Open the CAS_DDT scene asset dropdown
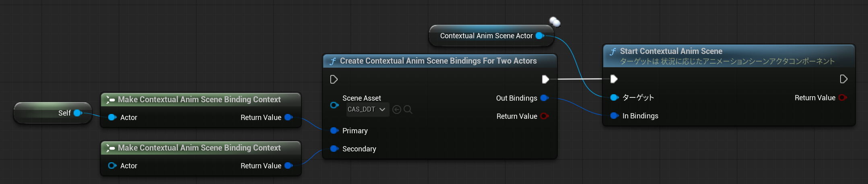868x184 pixels. pos(367,110)
